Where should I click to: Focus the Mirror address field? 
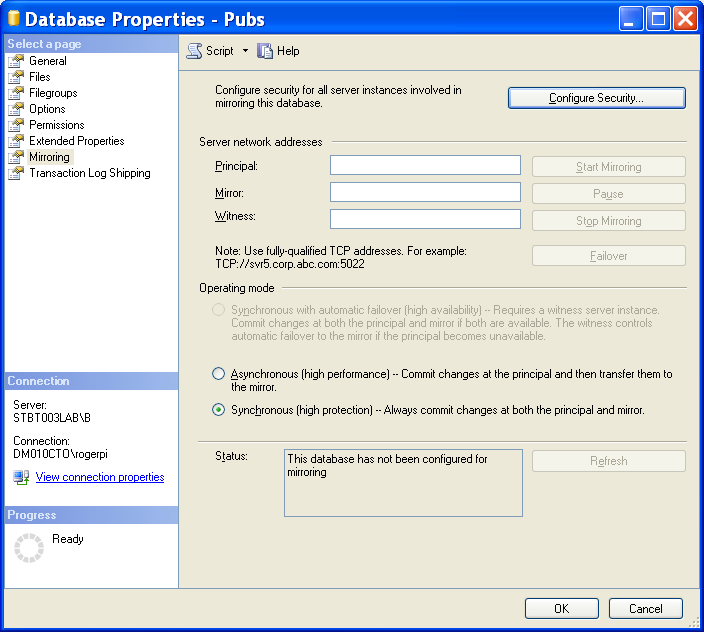425,192
